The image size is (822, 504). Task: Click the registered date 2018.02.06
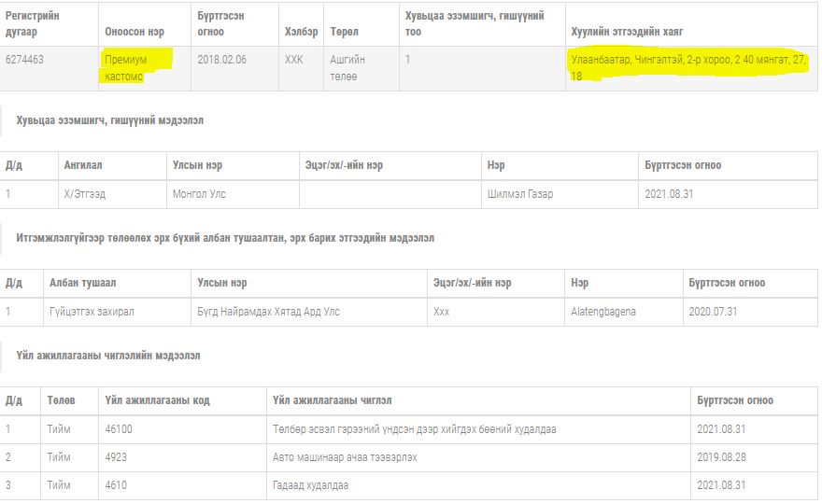222,60
